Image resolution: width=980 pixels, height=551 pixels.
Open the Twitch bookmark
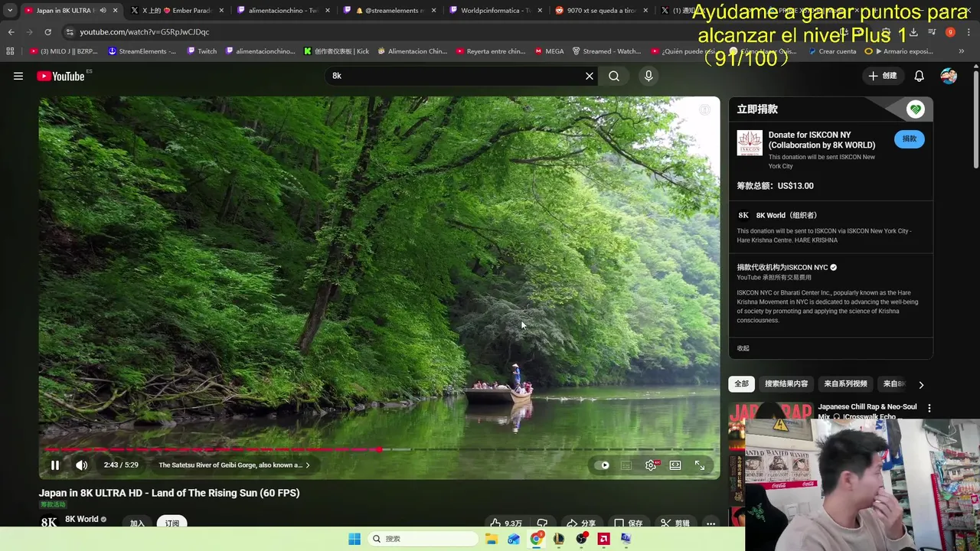coord(202,51)
